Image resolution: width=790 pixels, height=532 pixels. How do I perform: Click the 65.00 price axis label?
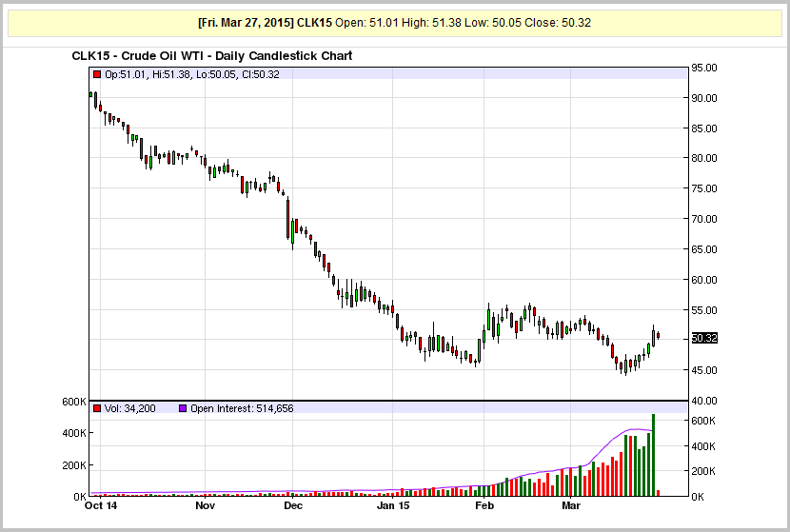point(703,249)
